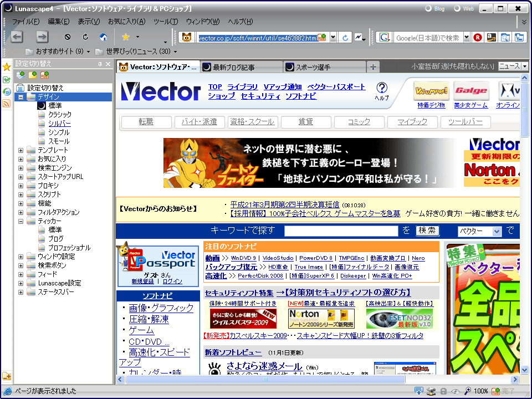This screenshot has width=532, height=399.
Task: Open the おすすめサイト (9) bookmark folder
Action: [x=58, y=52]
